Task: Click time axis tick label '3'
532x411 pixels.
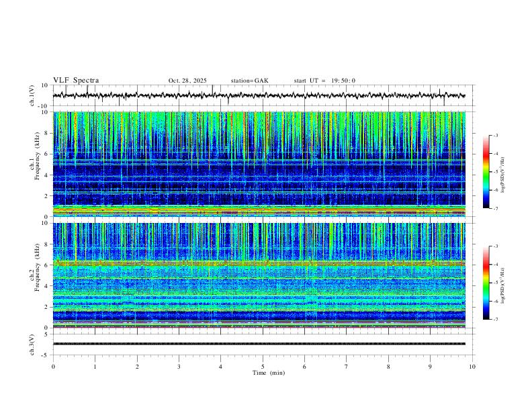Action: pyautogui.click(x=179, y=367)
